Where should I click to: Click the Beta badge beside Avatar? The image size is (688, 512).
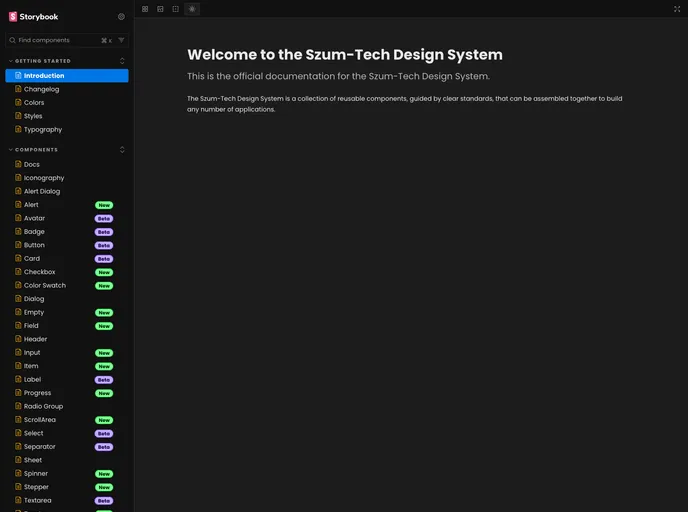104,218
